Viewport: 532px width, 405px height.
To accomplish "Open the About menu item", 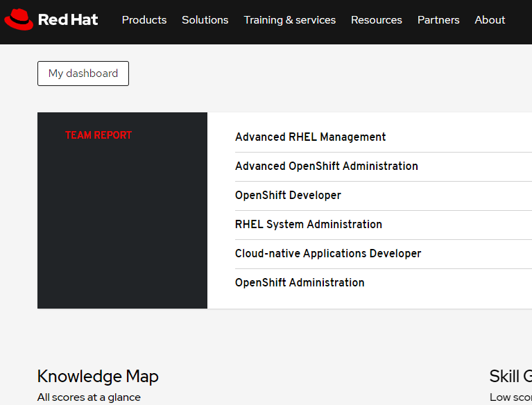I will click(490, 20).
